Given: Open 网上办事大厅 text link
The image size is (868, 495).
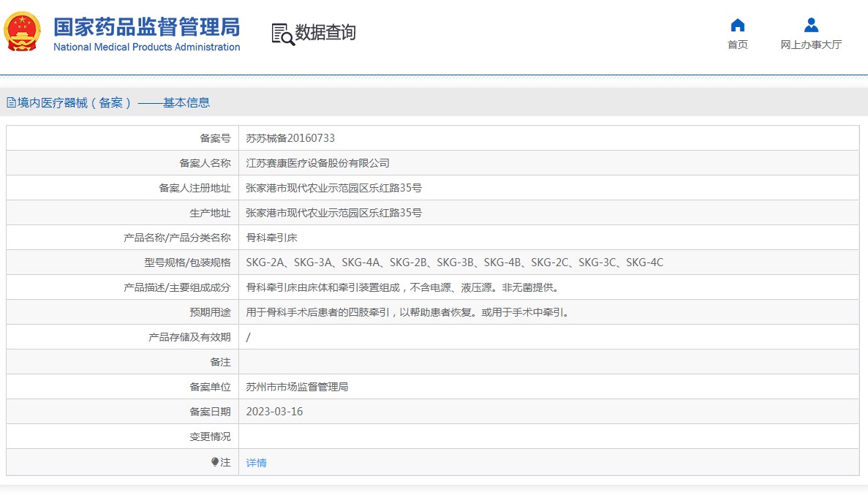Looking at the screenshot, I should 811,45.
